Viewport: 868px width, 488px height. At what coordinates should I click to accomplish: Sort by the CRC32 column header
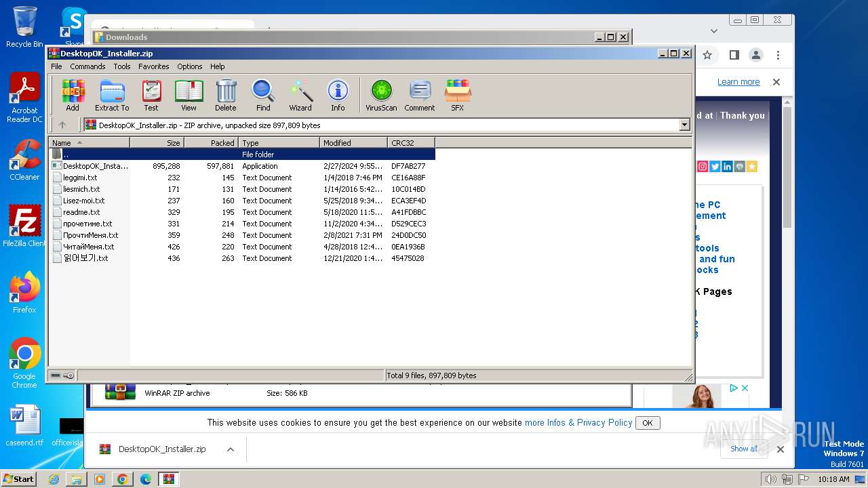(411, 142)
